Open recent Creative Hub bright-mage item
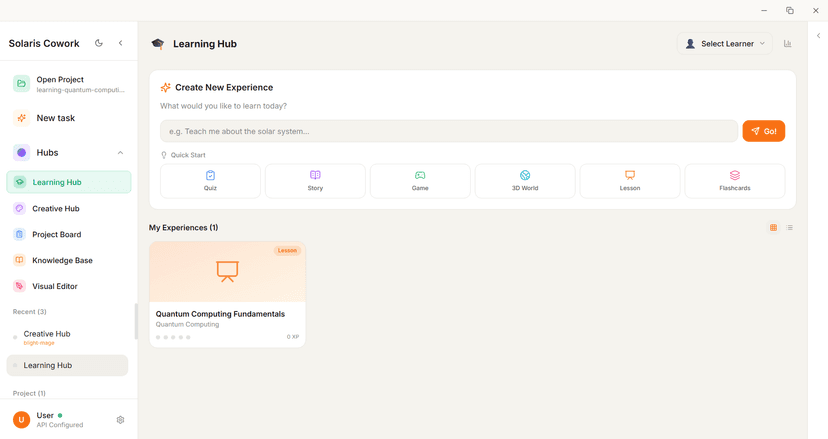The width and height of the screenshot is (828, 439). [67, 337]
